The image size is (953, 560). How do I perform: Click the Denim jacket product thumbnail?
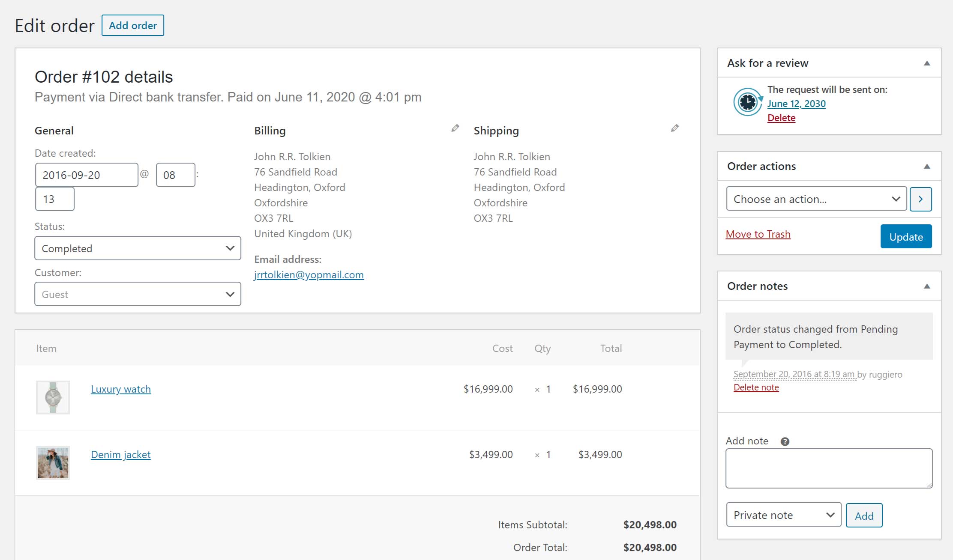pos(53,463)
